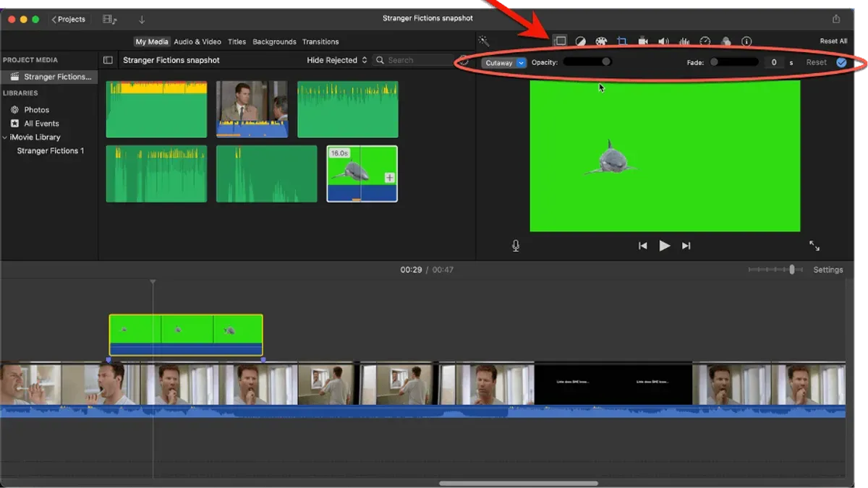The width and height of the screenshot is (868, 488).
Task: Go back to Projects
Action: pos(69,19)
